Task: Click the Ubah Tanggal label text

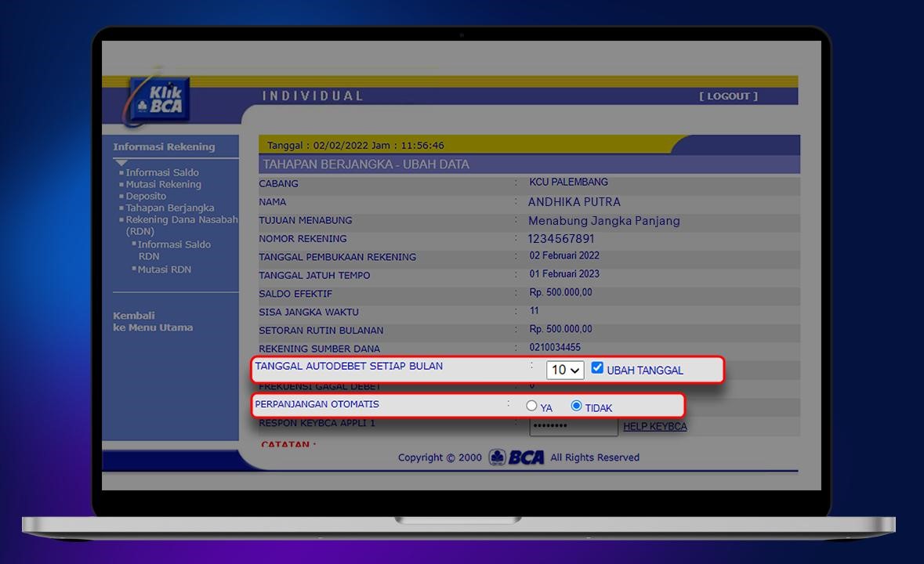Action: point(645,371)
